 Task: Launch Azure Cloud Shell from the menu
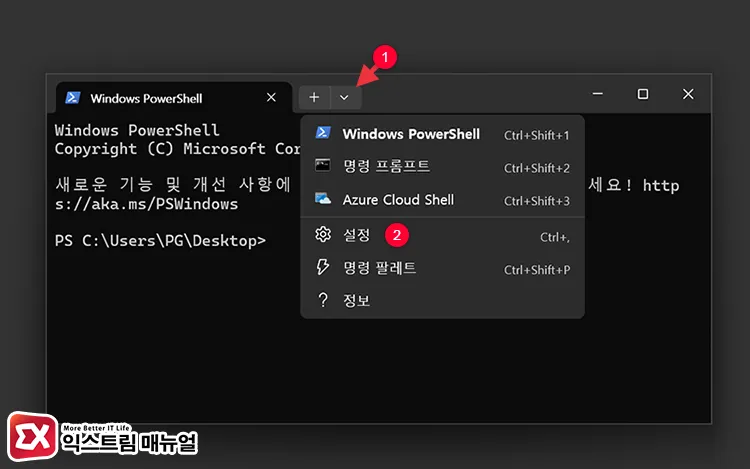point(442,200)
